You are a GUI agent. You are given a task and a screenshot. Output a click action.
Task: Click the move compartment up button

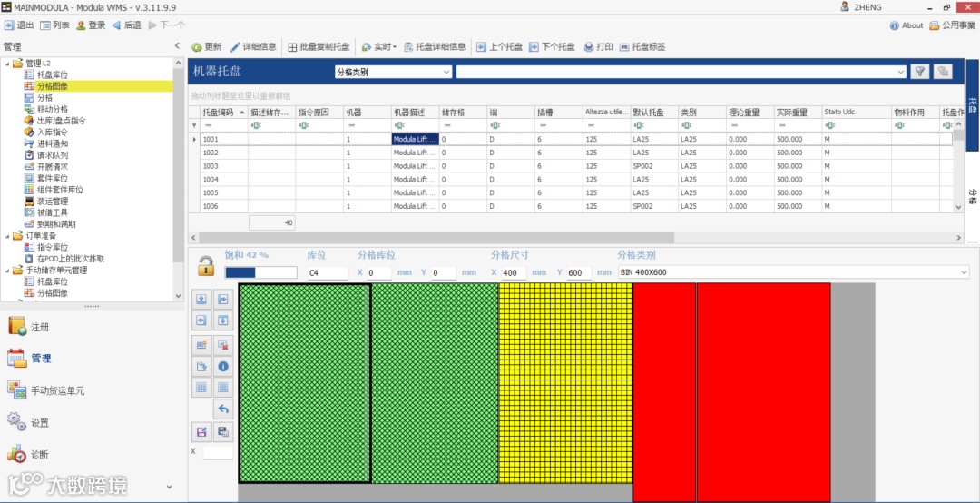pos(201,299)
